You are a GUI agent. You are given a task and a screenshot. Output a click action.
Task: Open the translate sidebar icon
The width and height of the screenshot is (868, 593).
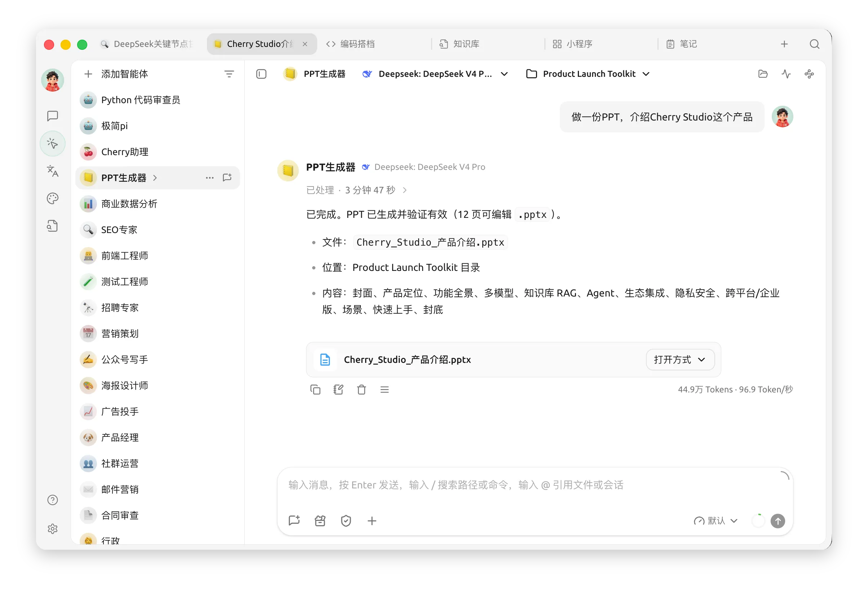pos(53,171)
